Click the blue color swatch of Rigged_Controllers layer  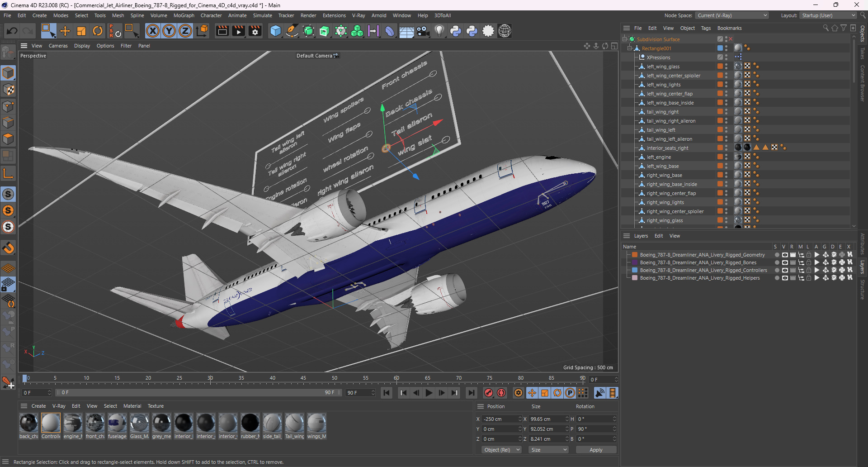(635, 270)
